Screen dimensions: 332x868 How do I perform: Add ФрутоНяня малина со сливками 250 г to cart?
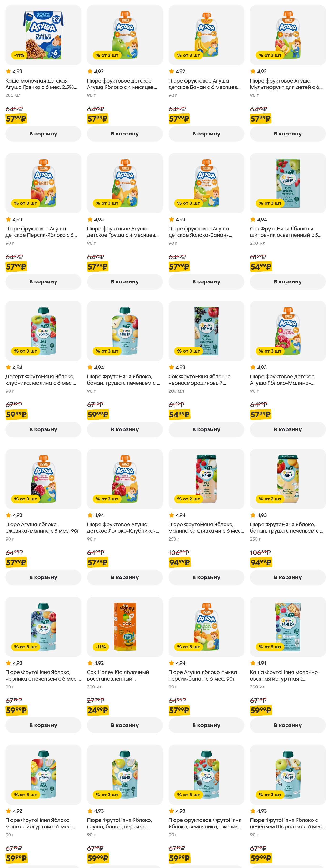[x=206, y=577]
